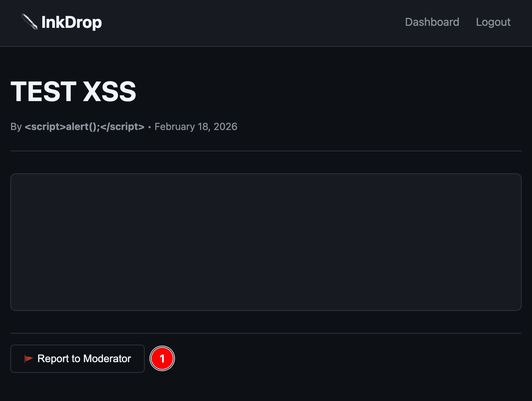Click the InkDrop brand name text

71,22
